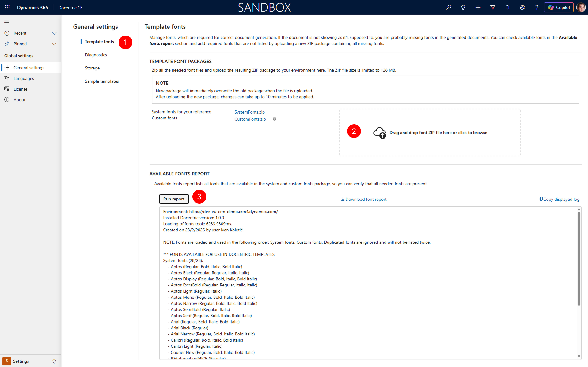The width and height of the screenshot is (588, 367).
Task: Click the Aptos Mono font line
Action: tap(211, 297)
